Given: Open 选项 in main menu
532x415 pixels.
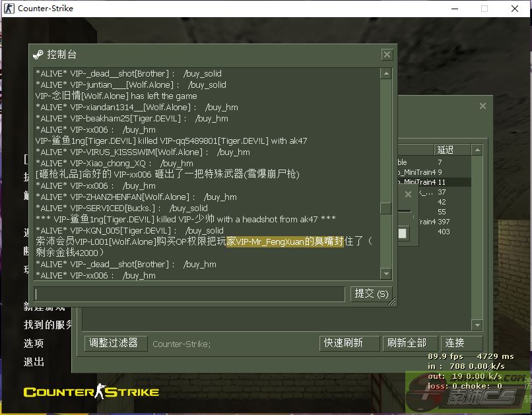Looking at the screenshot, I should pos(33,343).
